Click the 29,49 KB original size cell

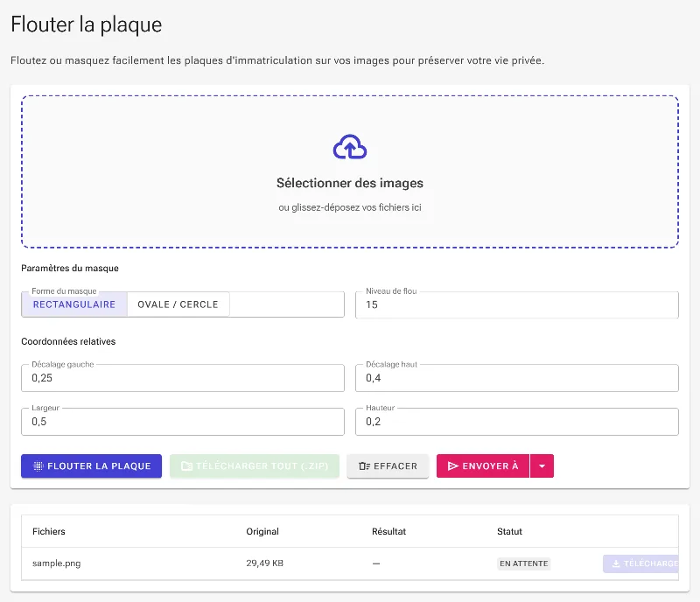point(265,563)
